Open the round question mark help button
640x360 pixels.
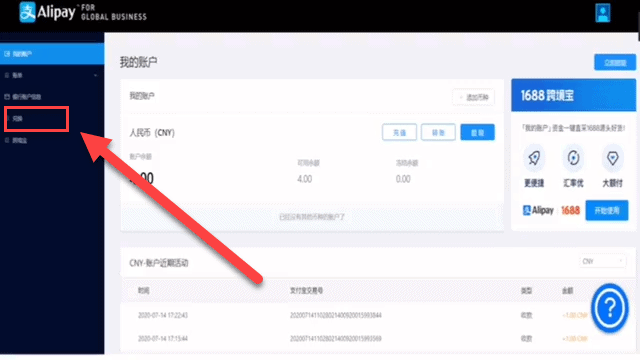[x=609, y=308]
